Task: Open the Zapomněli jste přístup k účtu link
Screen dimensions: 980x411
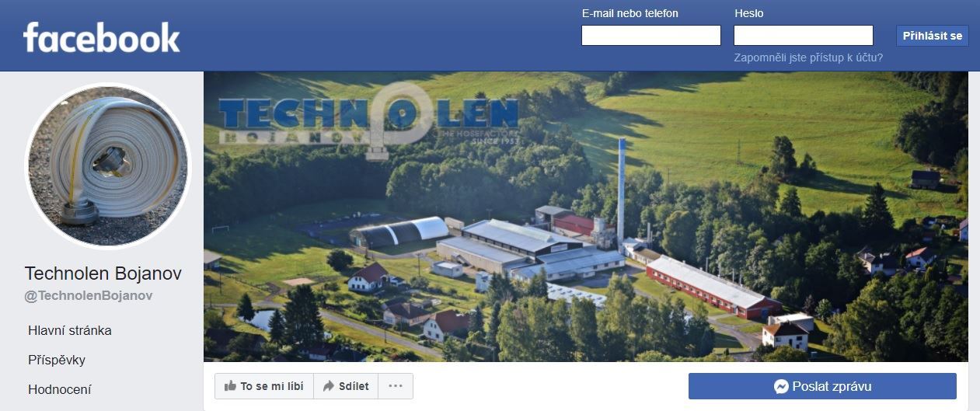Action: tap(808, 57)
